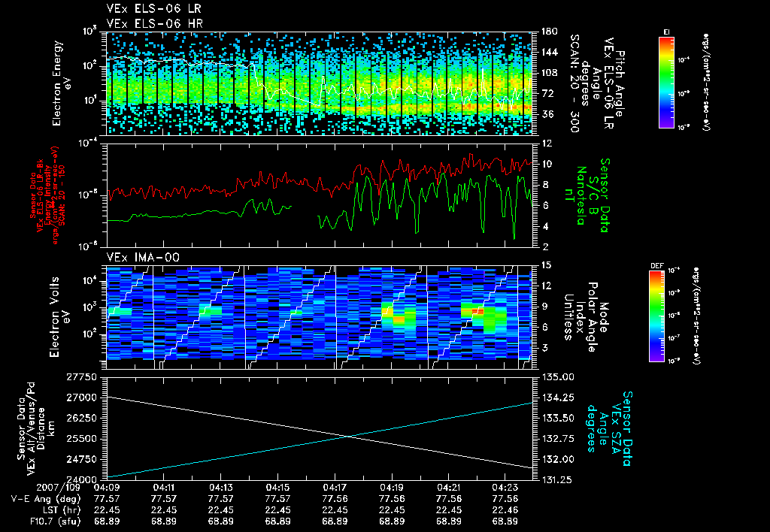
Task: Click the distance axis tick '24750'
Action: 81,459
